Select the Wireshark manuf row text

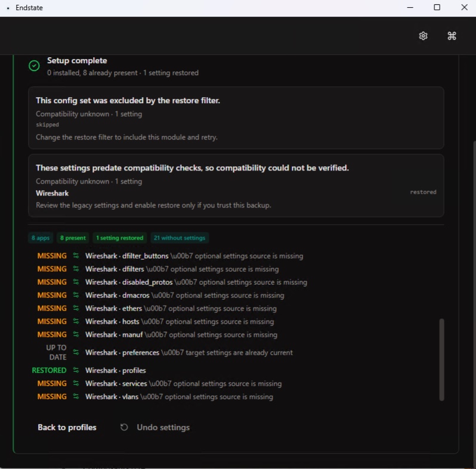coord(181,334)
